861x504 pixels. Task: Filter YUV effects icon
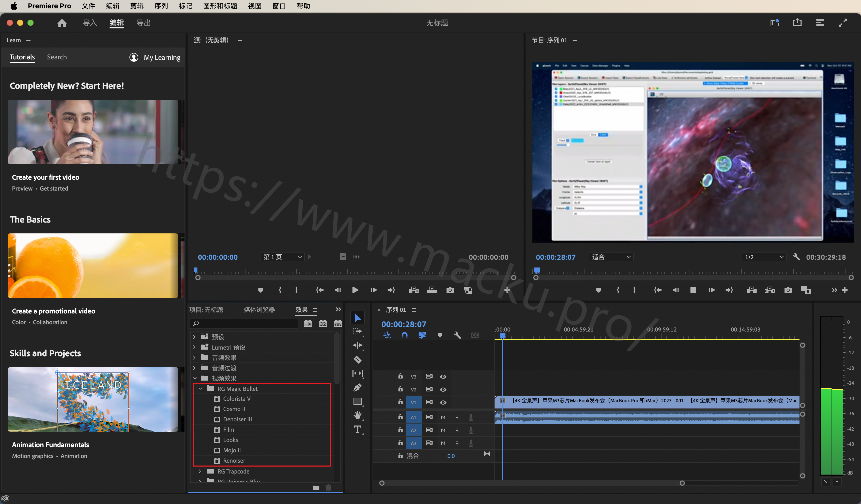tap(337, 323)
